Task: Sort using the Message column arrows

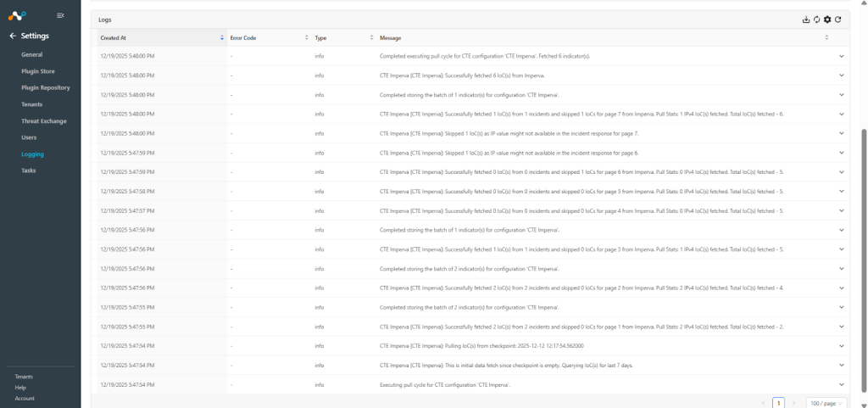Action: [826, 37]
